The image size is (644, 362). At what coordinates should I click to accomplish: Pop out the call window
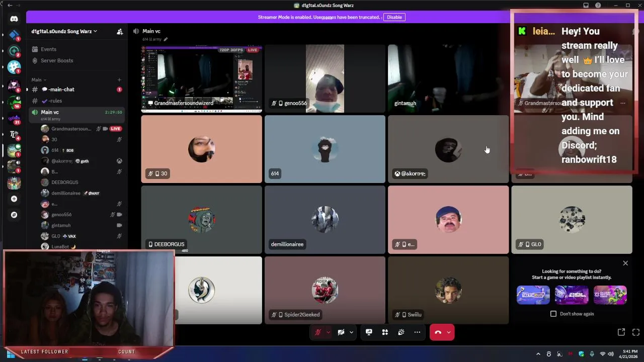pyautogui.click(x=621, y=332)
